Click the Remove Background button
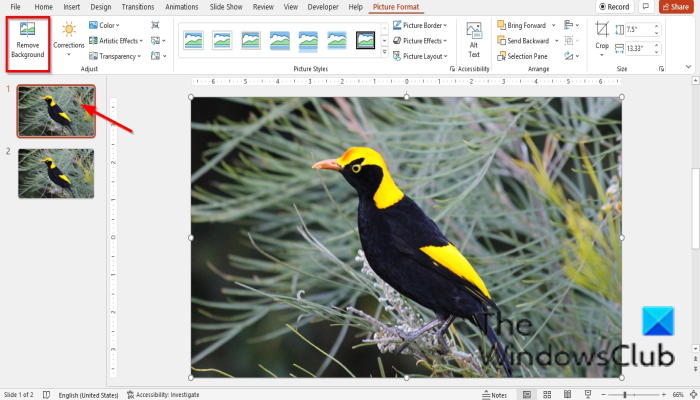The height and width of the screenshot is (400, 700). pyautogui.click(x=27, y=41)
